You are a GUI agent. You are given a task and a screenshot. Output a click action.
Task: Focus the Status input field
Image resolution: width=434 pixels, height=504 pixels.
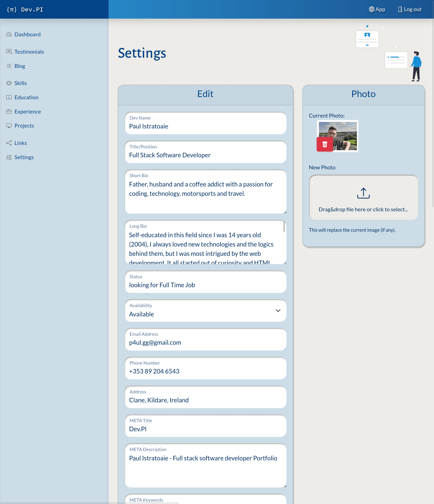tap(206, 282)
